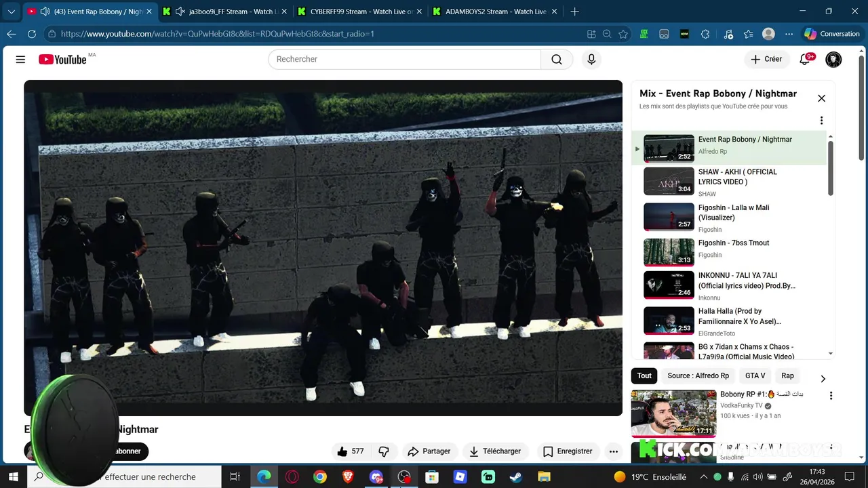This screenshot has height=488, width=868.
Task: Switch to the ja3boo9i_FF Stream tab
Action: 224,12
